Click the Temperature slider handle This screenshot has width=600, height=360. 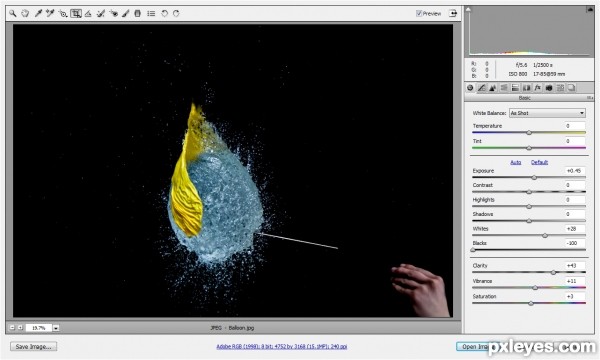pyautogui.click(x=529, y=133)
